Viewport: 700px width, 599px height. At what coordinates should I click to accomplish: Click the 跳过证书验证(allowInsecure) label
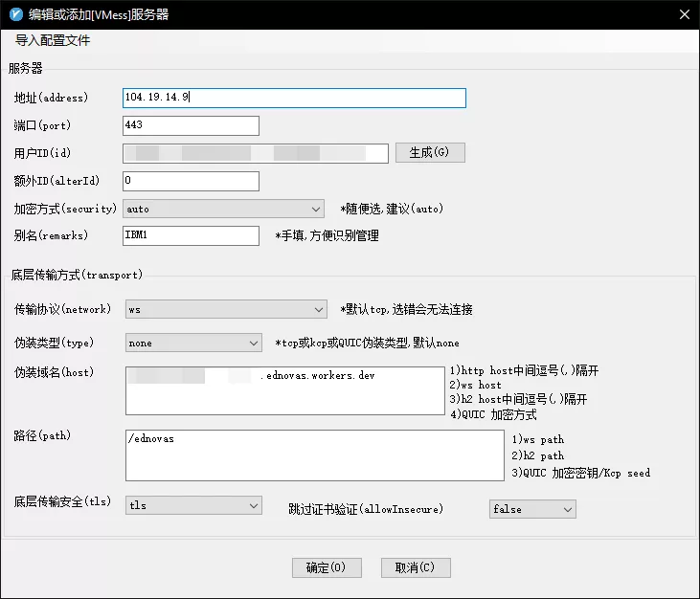[x=366, y=509]
